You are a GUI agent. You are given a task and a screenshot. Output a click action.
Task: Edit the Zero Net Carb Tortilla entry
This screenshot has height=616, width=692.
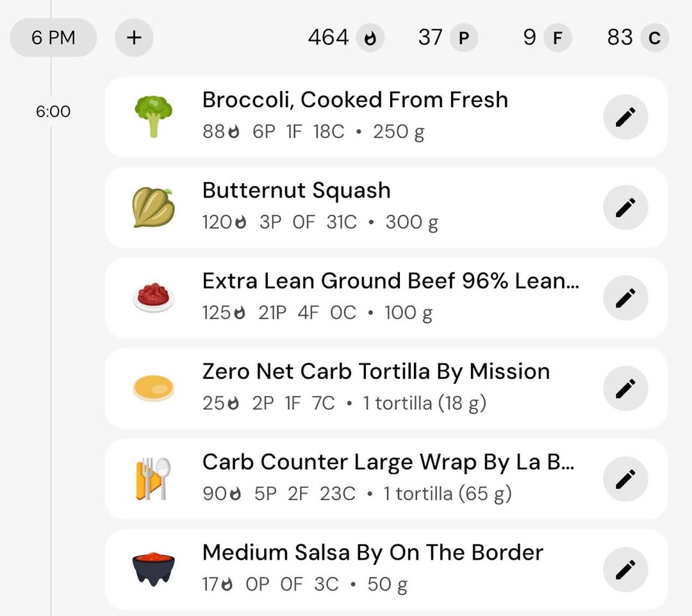pos(625,388)
